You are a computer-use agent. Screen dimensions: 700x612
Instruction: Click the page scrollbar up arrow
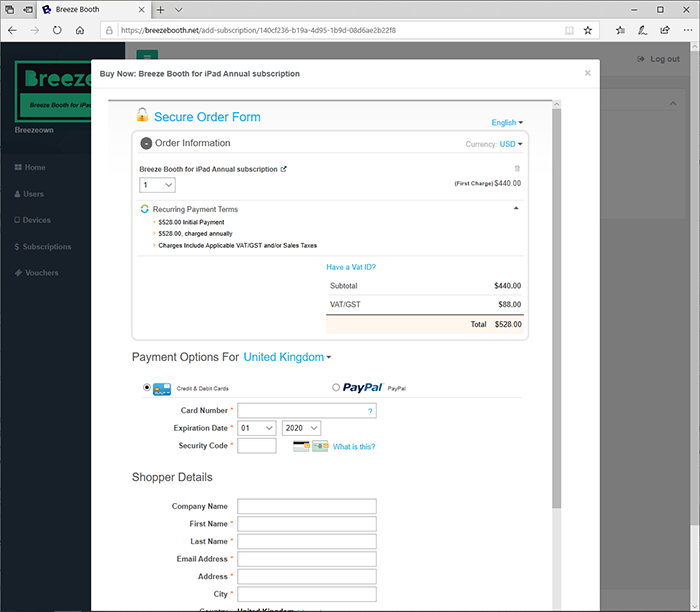tap(695, 46)
